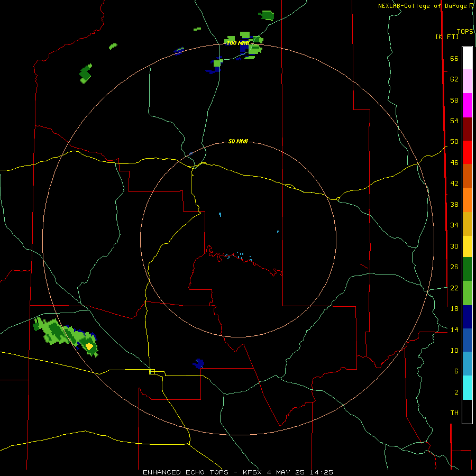Click the black TH swatch at the bottom of the scale
The width and height of the screenshot is (476, 476).
(467, 411)
